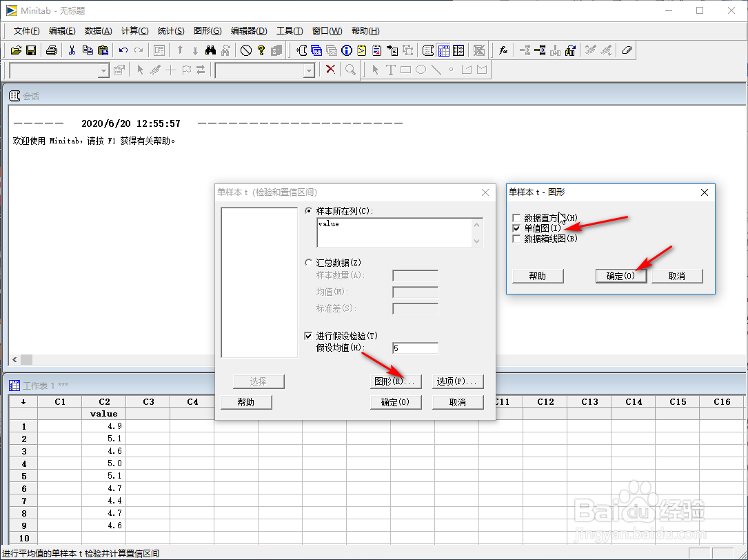Open the 计算(C) menu
Screen dimensions: 748x560
[x=135, y=30]
